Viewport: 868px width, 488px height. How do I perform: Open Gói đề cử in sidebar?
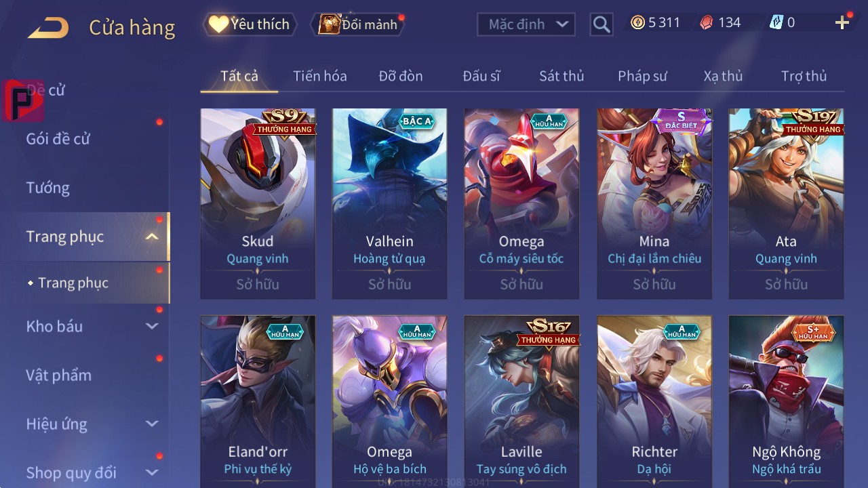coord(58,139)
